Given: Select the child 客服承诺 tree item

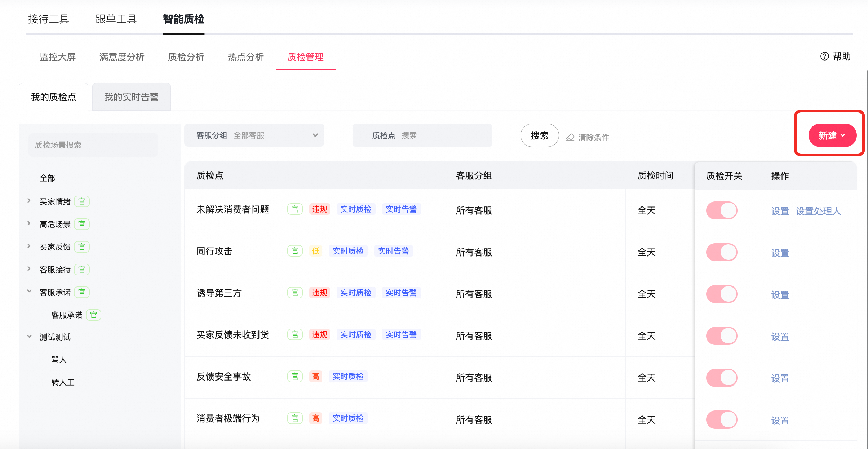Looking at the screenshot, I should [x=67, y=315].
